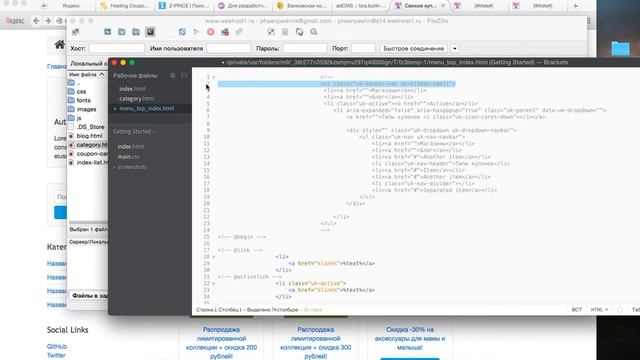Select .DS_Store file in FileZilla list
Screen dimensions: 640x360
tap(91, 127)
